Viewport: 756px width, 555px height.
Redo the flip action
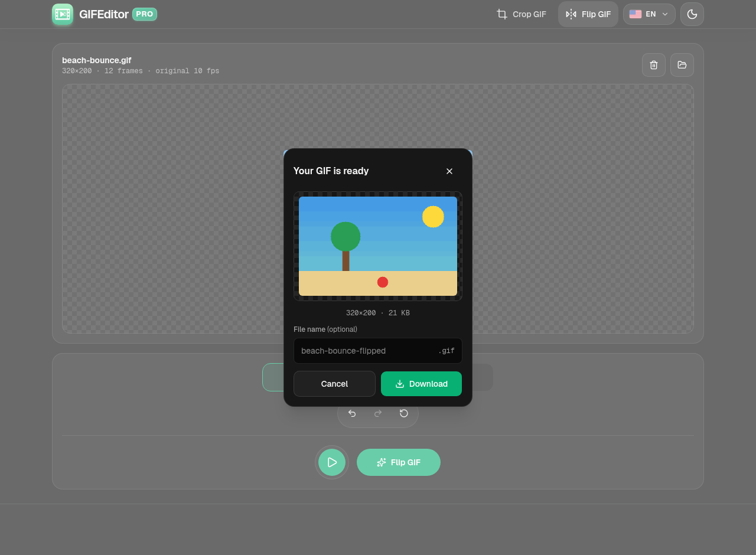coord(378,413)
